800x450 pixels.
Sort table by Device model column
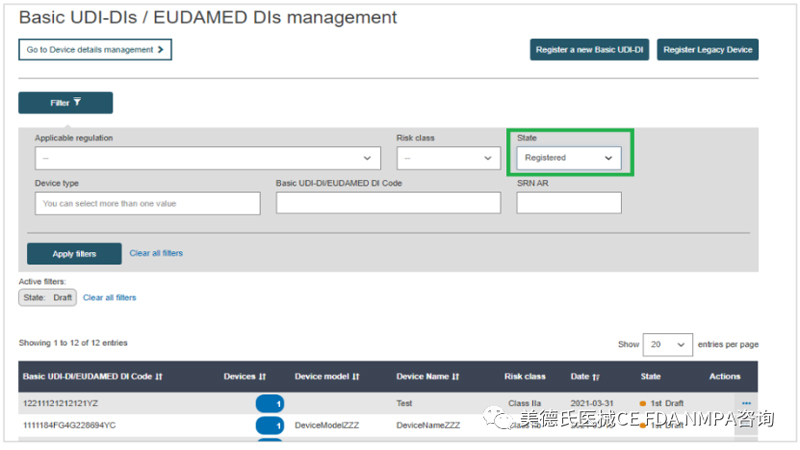(x=326, y=377)
